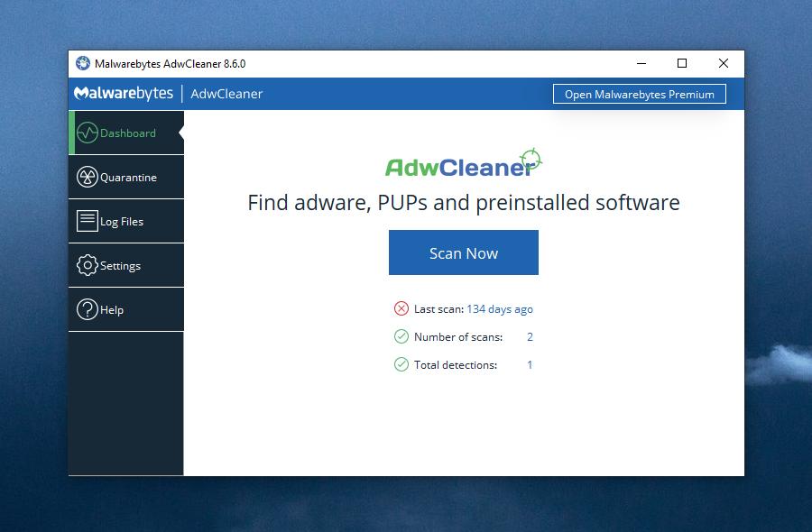Click the green check beside Total detections

coord(401,364)
